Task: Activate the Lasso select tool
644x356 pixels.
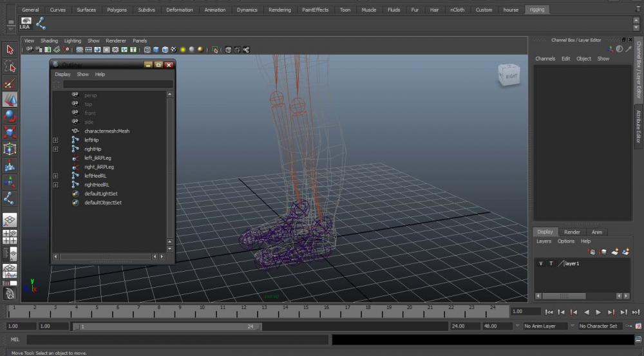Action: click(x=10, y=66)
